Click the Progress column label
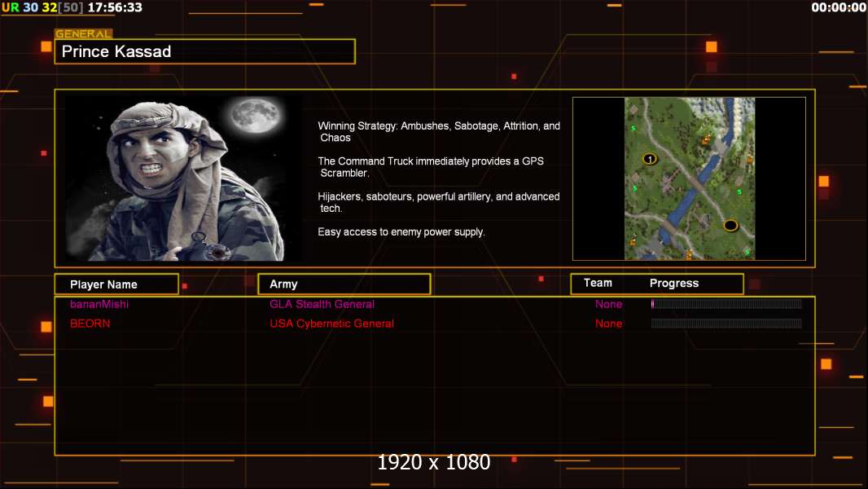Viewport: 868px width, 489px height. coord(673,284)
